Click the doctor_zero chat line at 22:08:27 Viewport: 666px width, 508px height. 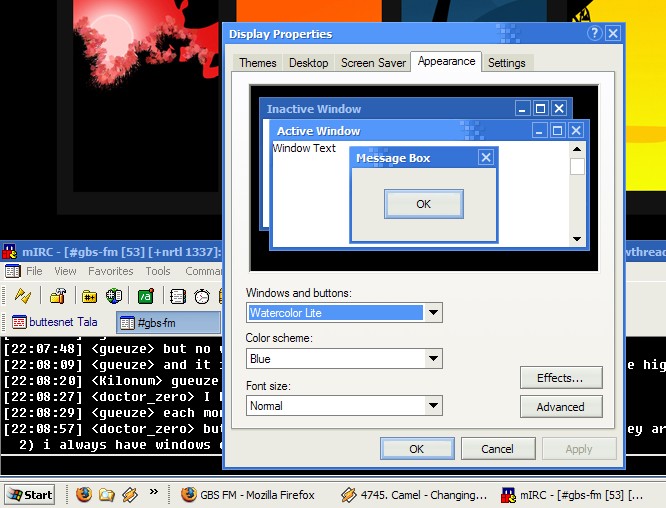tap(113, 397)
